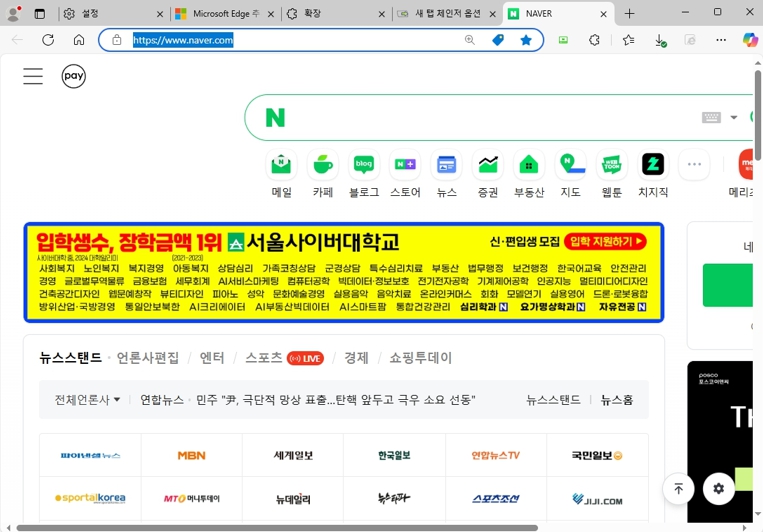
Task: Open 한국일보 press logo
Action: tap(394, 456)
